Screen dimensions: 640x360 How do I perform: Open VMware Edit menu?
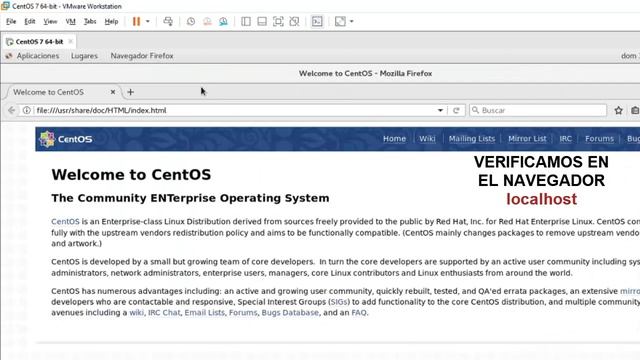pos(30,21)
